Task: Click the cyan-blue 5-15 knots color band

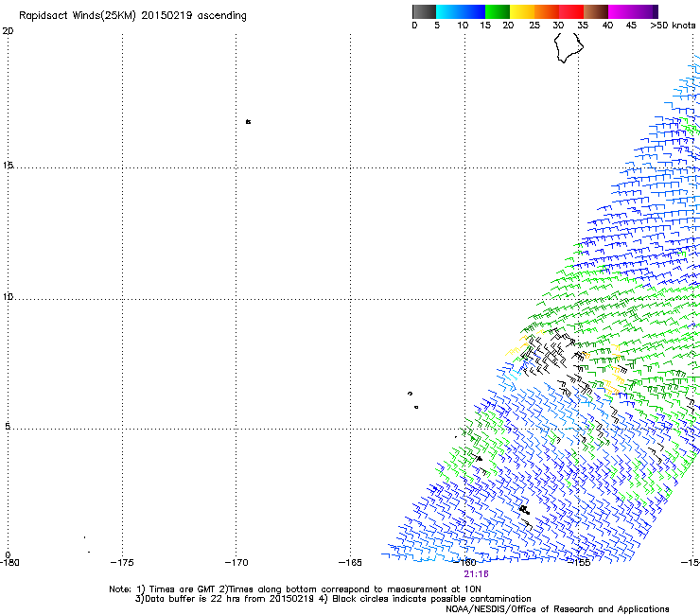Action: (461, 11)
